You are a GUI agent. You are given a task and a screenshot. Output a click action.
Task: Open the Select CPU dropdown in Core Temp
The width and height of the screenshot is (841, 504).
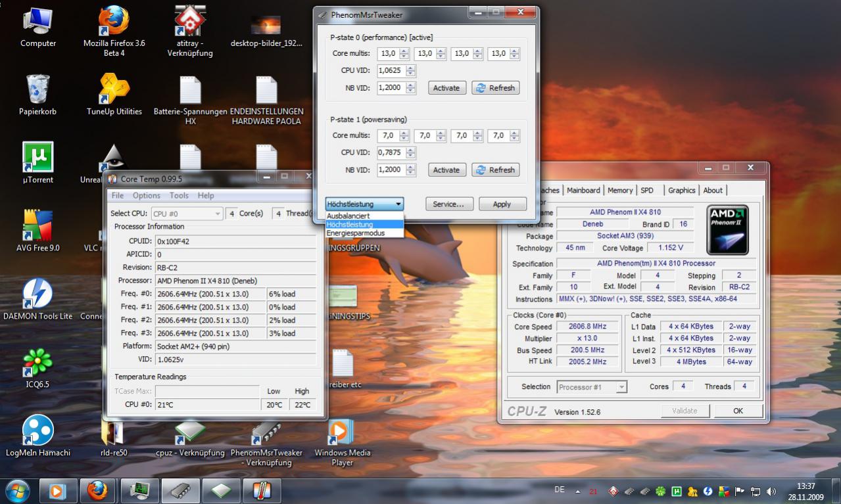point(187,214)
